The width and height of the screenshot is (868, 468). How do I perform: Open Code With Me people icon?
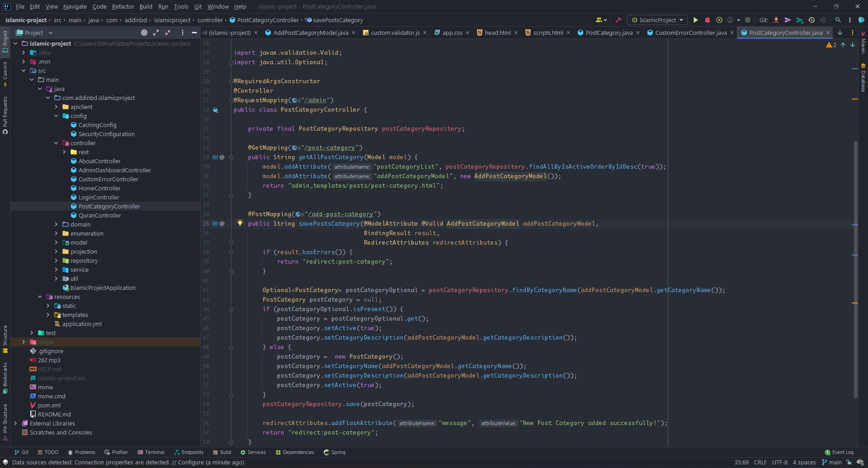(x=601, y=20)
